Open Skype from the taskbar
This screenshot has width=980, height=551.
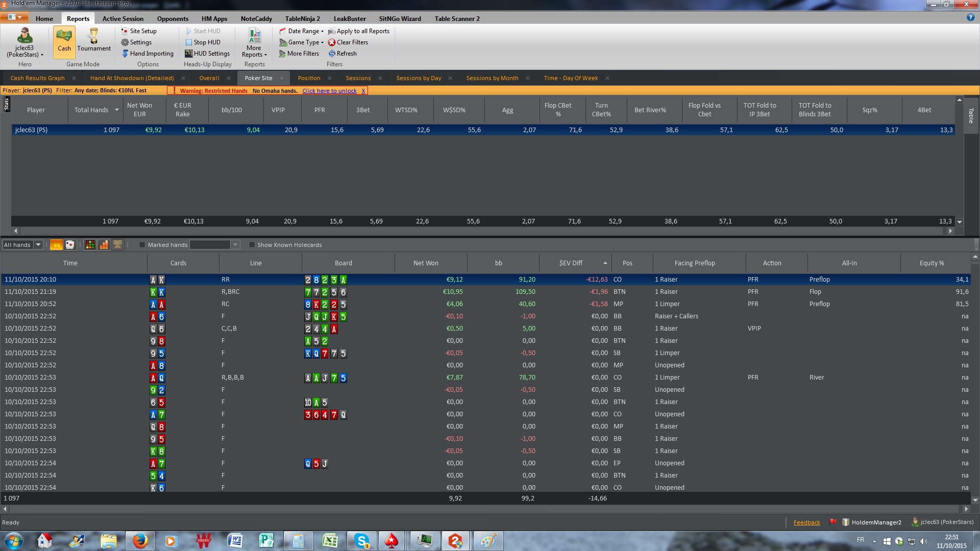[x=362, y=541]
